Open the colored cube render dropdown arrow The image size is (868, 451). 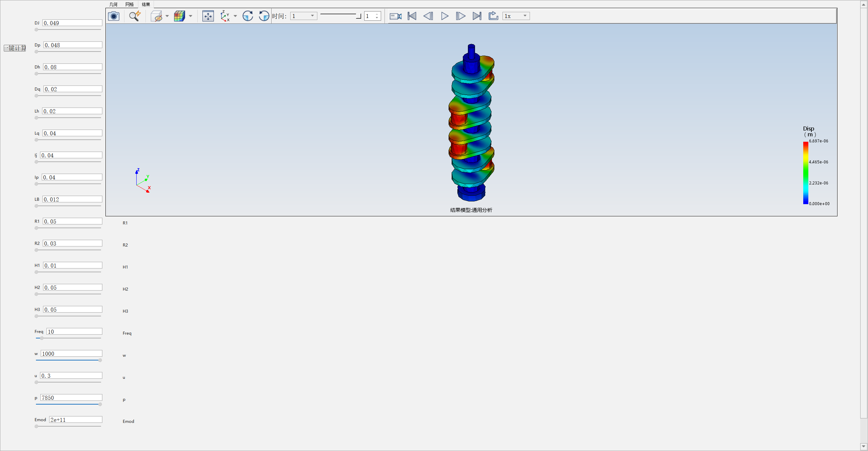click(x=191, y=16)
